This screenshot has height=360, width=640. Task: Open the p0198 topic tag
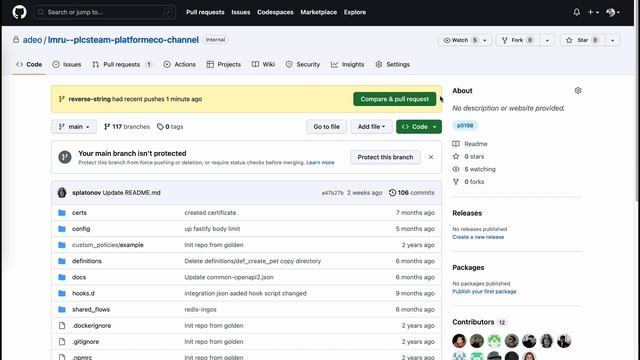click(x=465, y=126)
